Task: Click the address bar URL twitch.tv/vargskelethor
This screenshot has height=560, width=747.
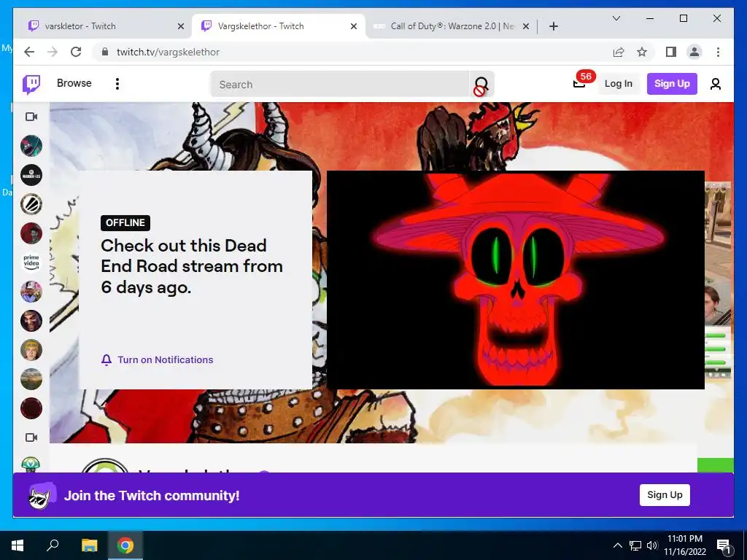Action: point(168,52)
